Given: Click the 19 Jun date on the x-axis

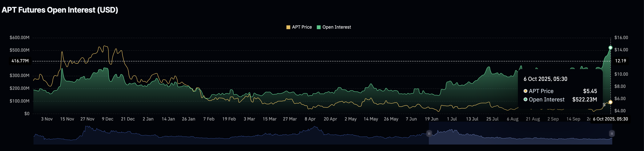Looking at the screenshot, I should coord(432,119).
